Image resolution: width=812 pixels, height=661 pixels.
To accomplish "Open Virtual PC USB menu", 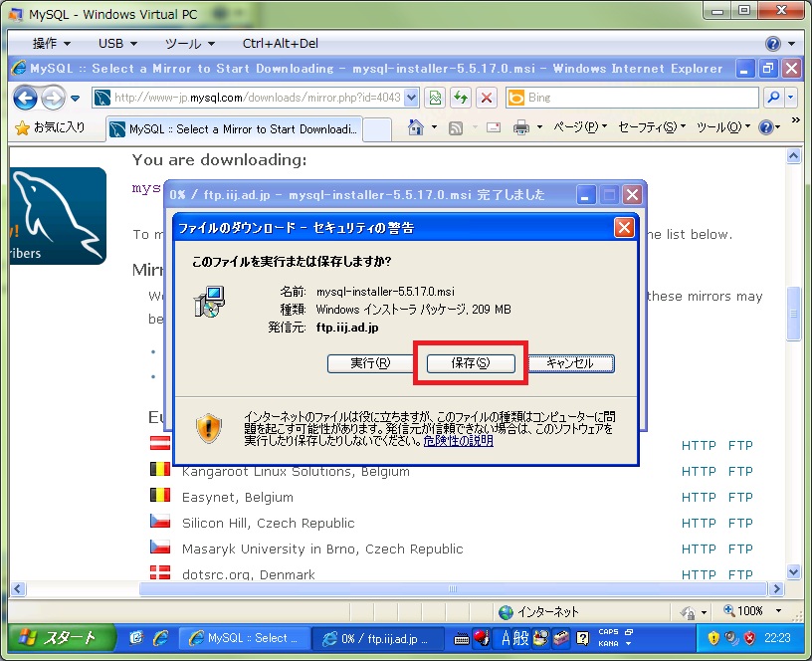I will (x=117, y=44).
